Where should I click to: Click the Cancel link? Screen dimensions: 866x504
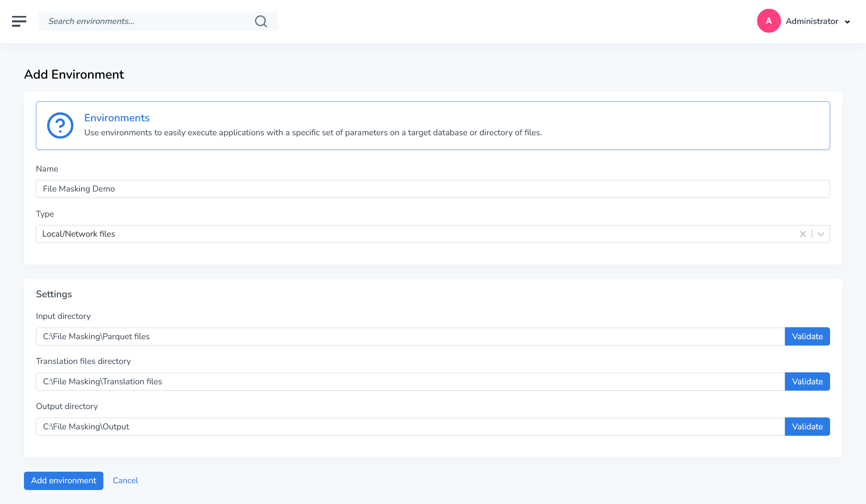125,480
